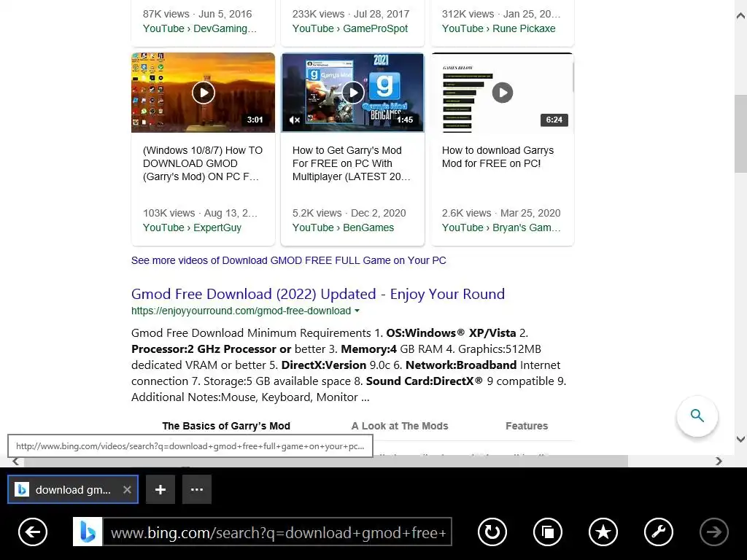Viewport: 747px width, 560px height.
Task: Open page tools wrench icon
Action: coord(659,532)
